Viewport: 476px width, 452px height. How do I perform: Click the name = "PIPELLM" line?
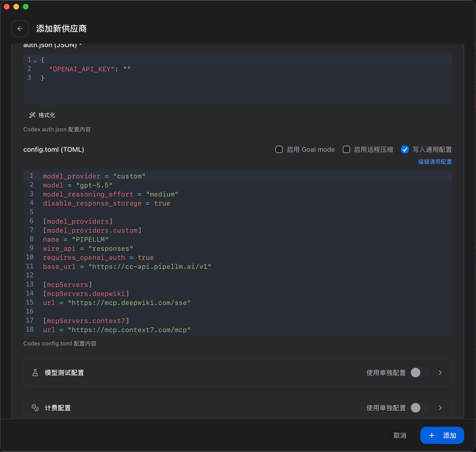76,240
